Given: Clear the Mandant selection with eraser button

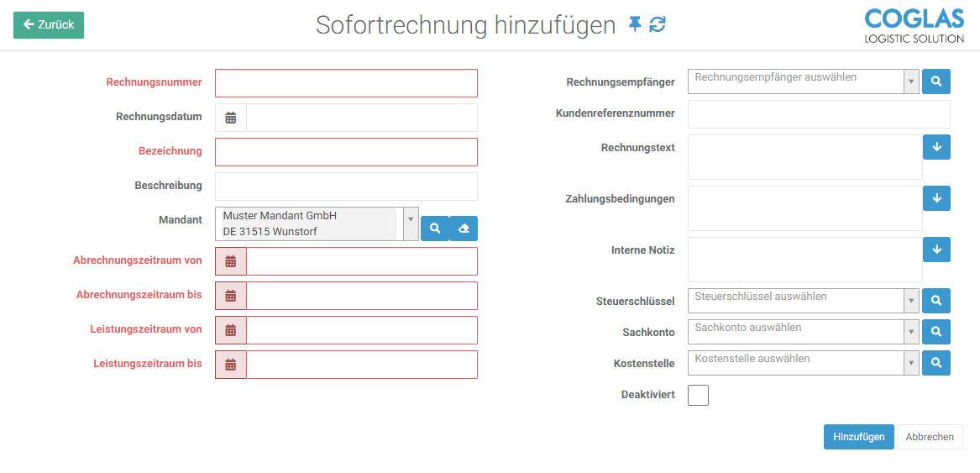Looking at the screenshot, I should point(464,229).
